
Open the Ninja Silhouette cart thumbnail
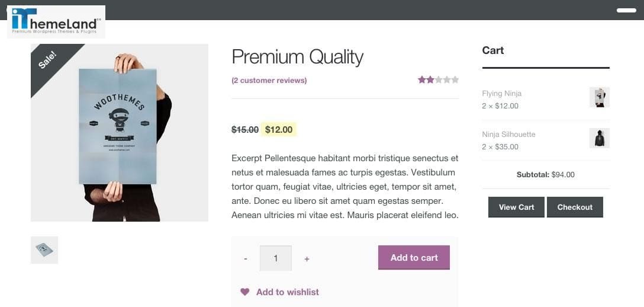point(599,138)
